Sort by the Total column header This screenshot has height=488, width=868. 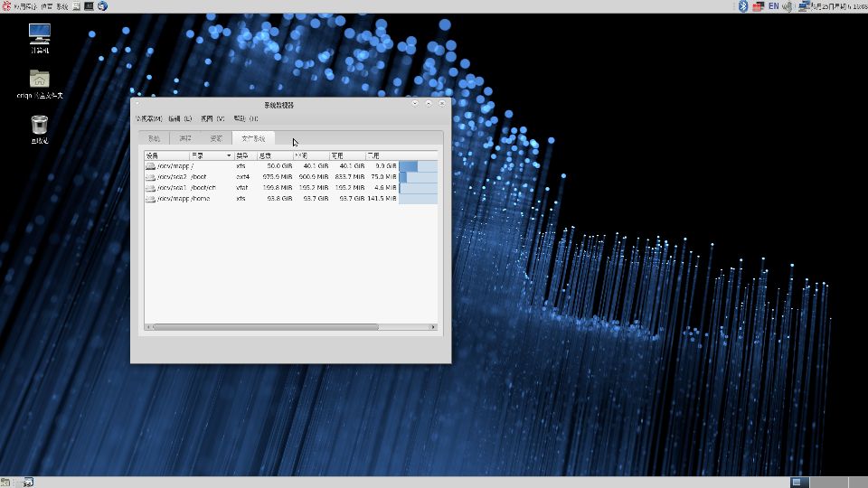click(275, 155)
